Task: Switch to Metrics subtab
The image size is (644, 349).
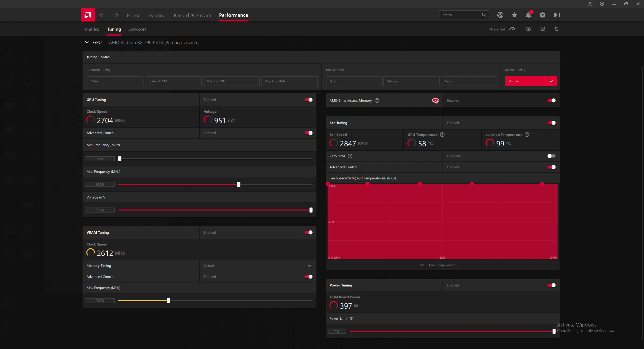Action: [92, 29]
